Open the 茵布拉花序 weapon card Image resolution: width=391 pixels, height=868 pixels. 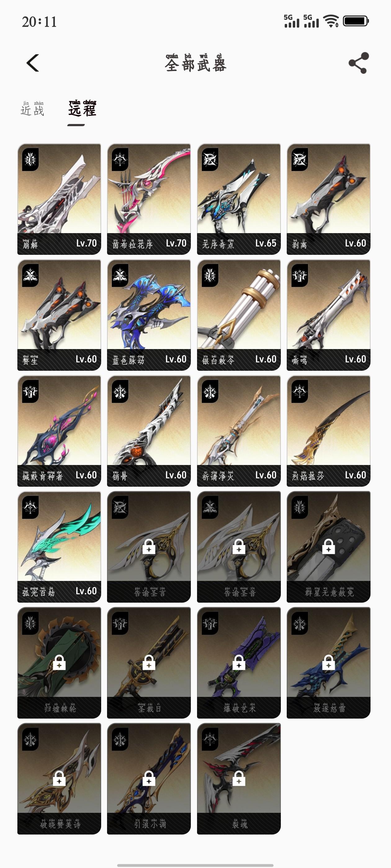point(149,199)
